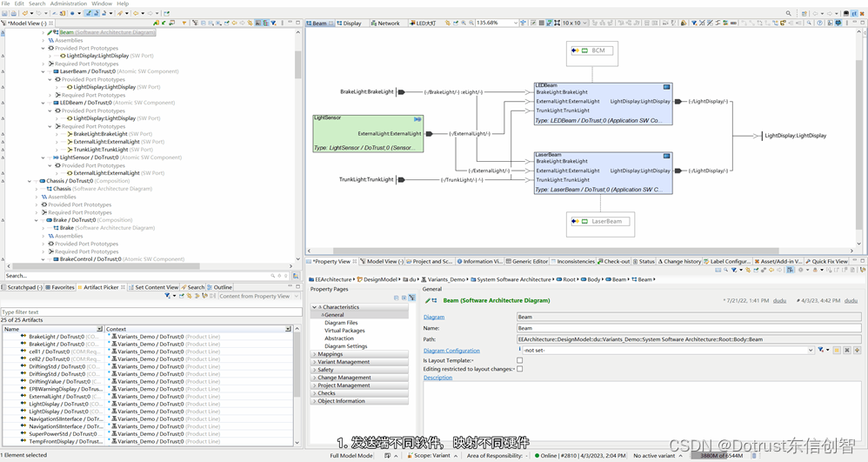Click zoom-in magnifier in diagram toolbar
The width and height of the screenshot is (868, 462).
pyautogui.click(x=464, y=23)
